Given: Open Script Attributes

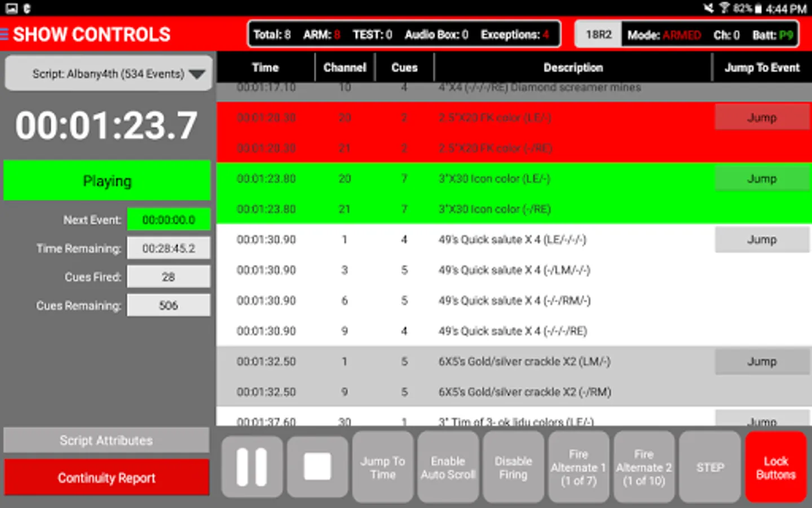Looking at the screenshot, I should [x=107, y=440].
